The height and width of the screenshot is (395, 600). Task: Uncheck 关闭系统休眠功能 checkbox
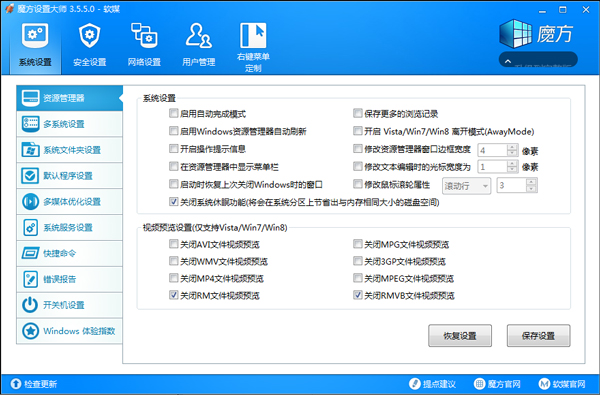point(174,202)
